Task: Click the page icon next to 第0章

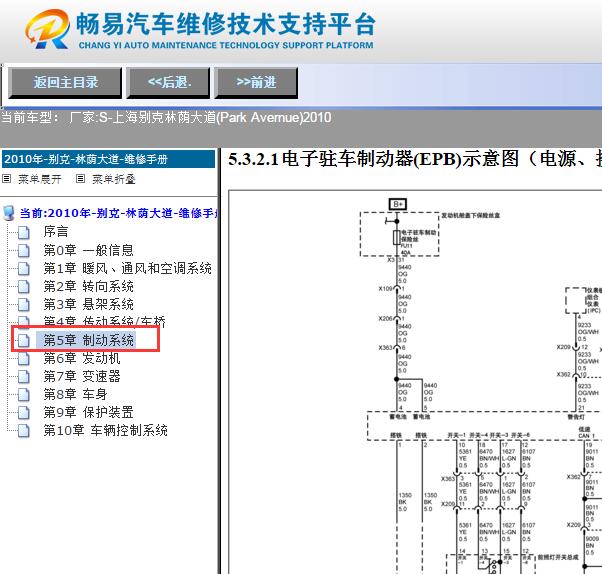Action: coord(23,250)
